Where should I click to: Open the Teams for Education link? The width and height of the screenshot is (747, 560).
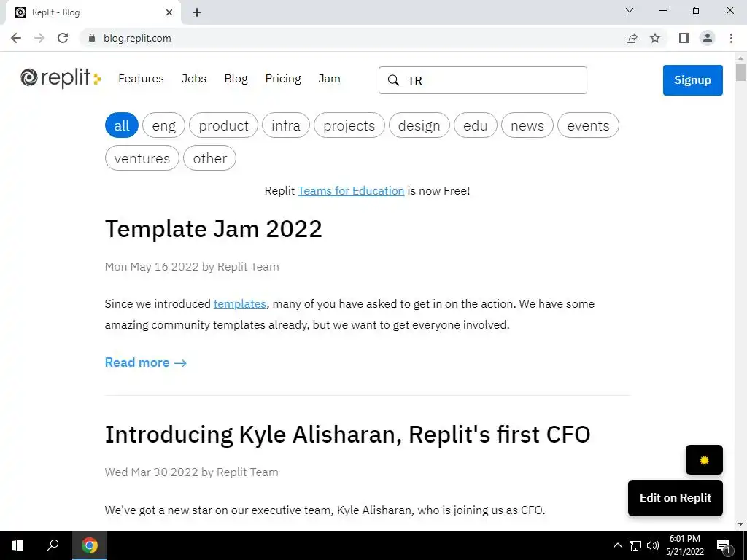pos(351,191)
